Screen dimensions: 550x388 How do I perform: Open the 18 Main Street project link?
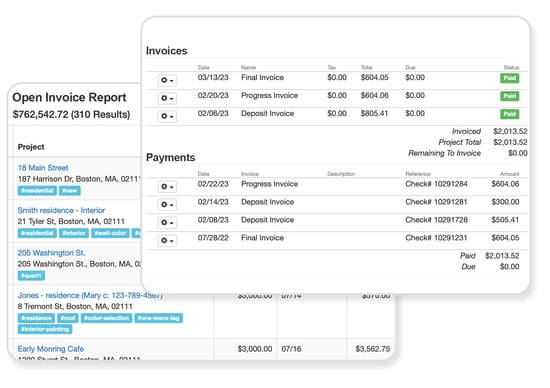[43, 168]
